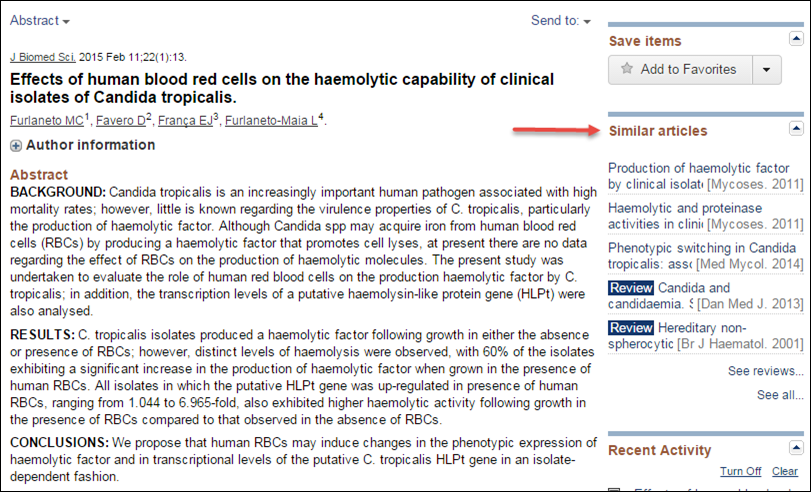Click See all similar articles link
This screenshot has width=811, height=492.
(780, 395)
